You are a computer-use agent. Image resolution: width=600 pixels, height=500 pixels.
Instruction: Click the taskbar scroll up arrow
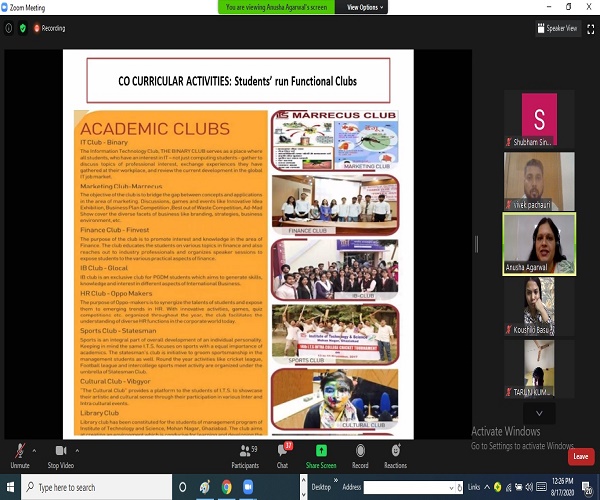click(x=303, y=480)
